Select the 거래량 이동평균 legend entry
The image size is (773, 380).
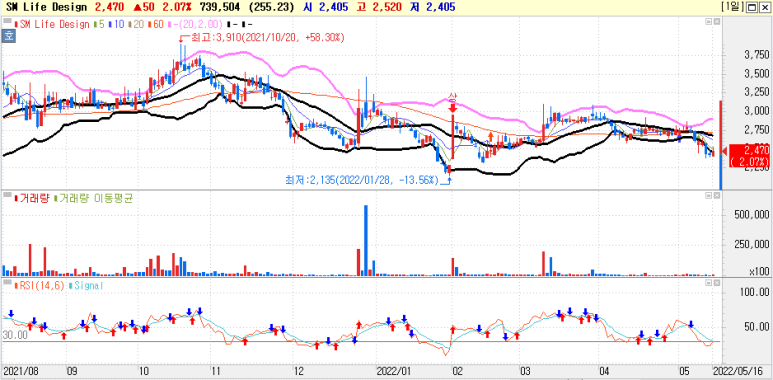coord(95,198)
